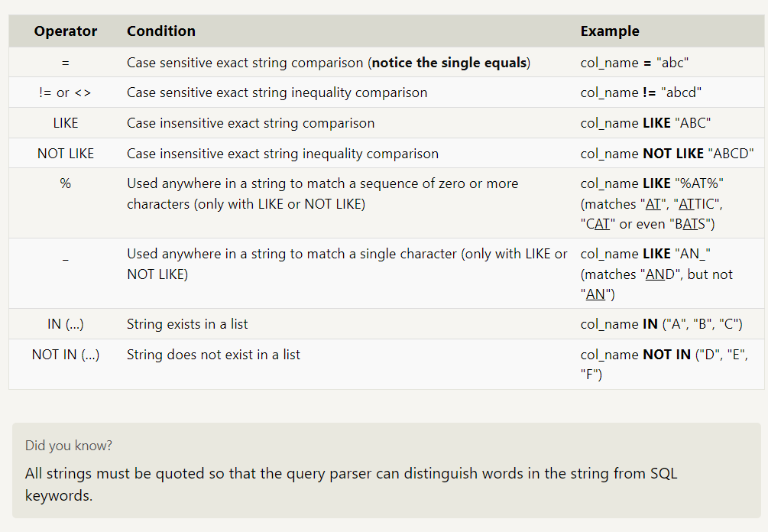Click the LIKE operator cell
The image size is (768, 532).
coord(65,123)
